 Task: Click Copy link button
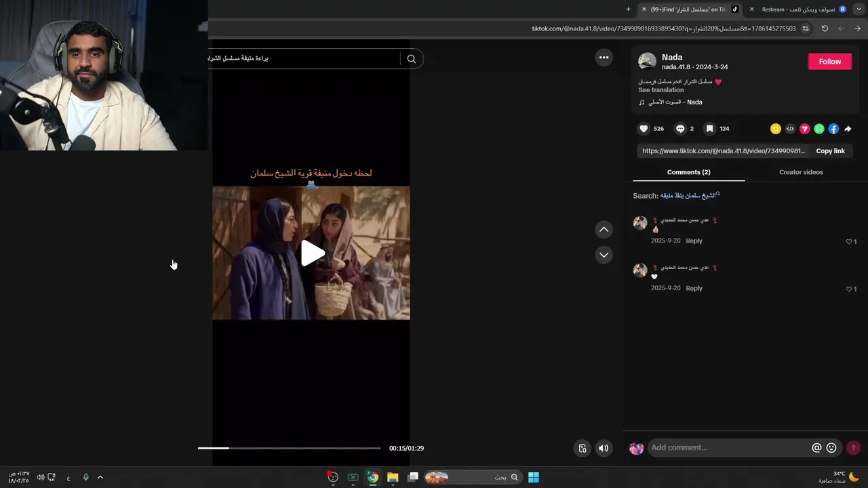830,151
